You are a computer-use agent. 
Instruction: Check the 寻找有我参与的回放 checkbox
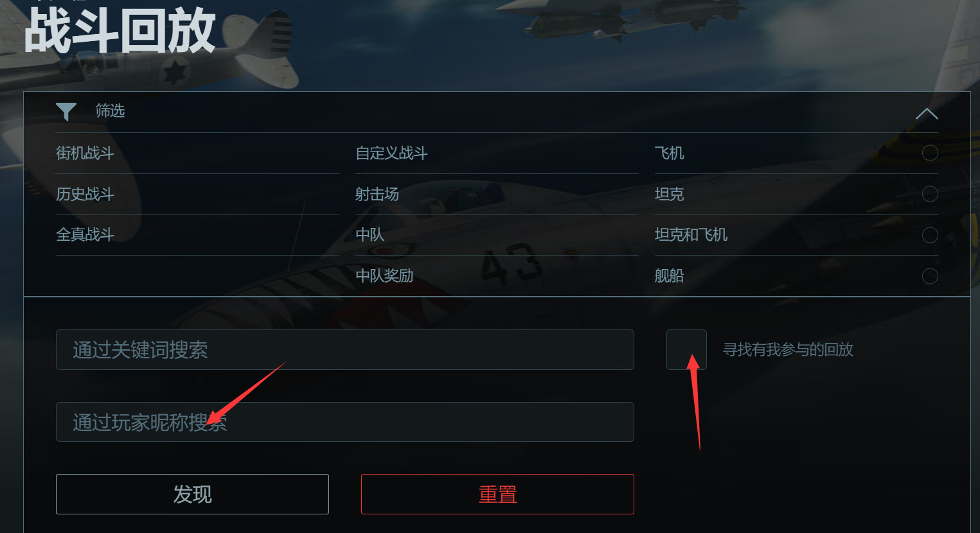tap(686, 349)
